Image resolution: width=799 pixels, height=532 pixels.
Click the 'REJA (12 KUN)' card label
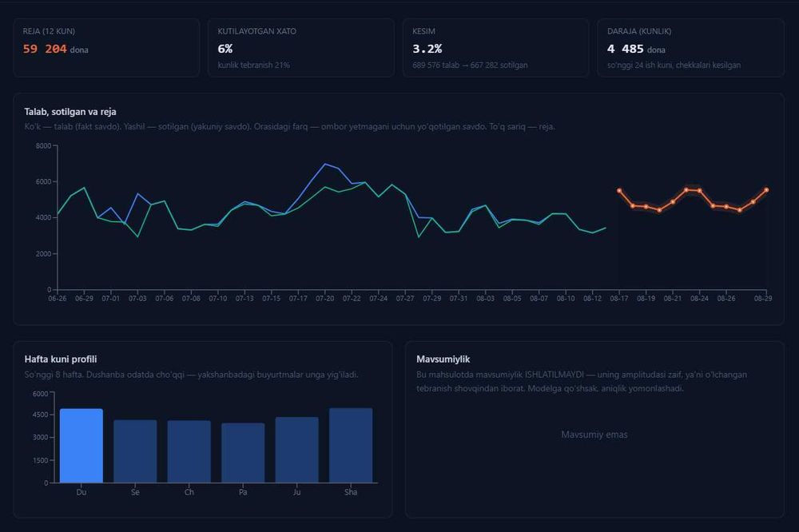[x=49, y=31]
